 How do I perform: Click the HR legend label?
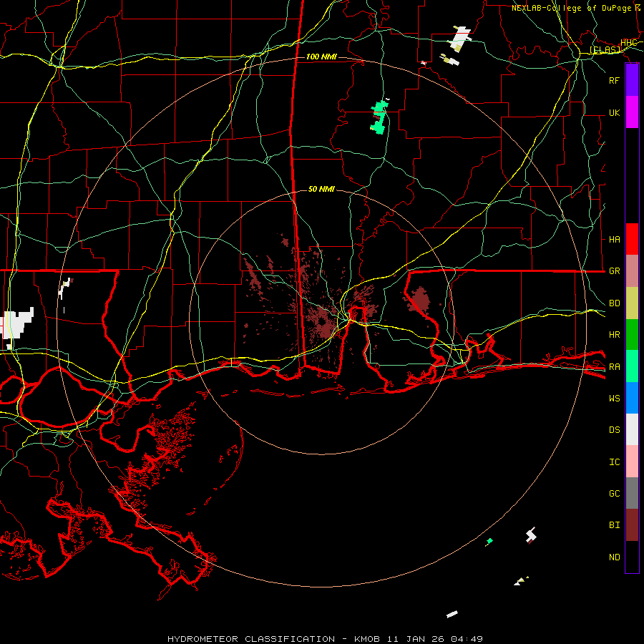coord(615,335)
